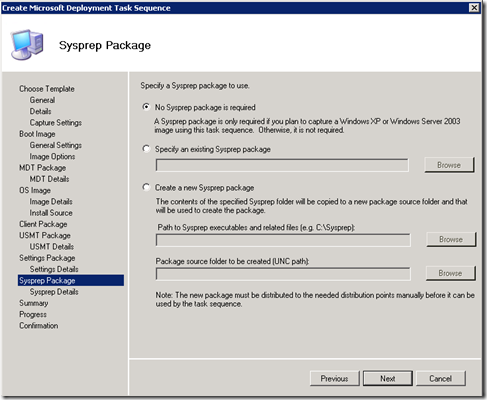Viewport: 487px width, 400px height.
Task: Click the 'Package source folder to be created' label
Action: pos(232,261)
